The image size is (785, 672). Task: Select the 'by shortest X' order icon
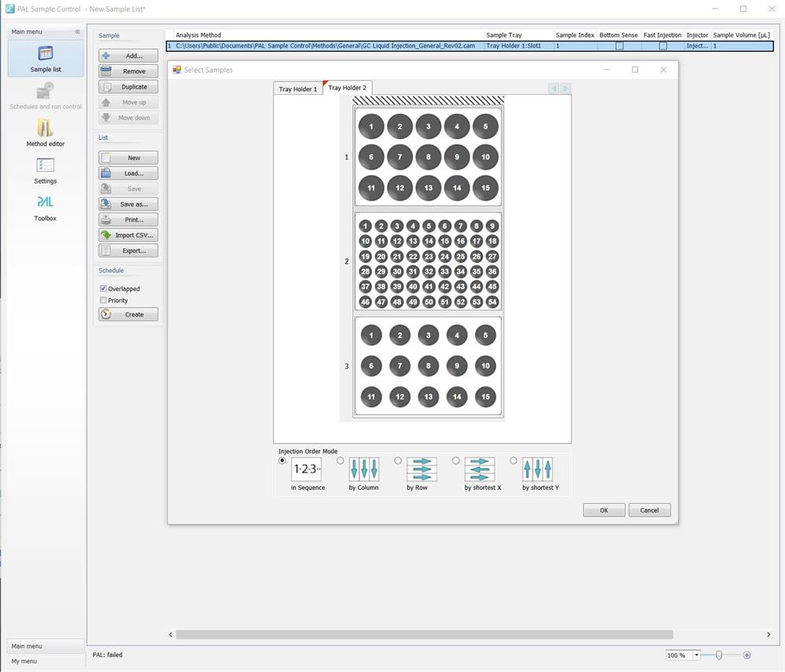coord(480,469)
